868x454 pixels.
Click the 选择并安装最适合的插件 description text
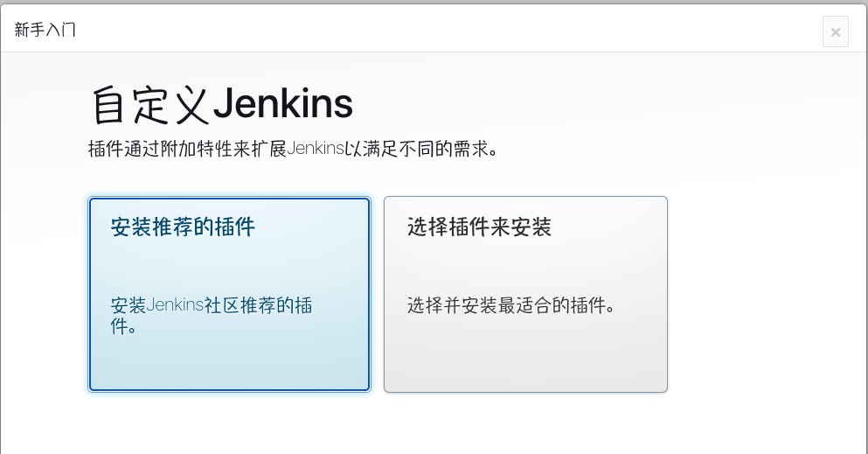click(511, 305)
